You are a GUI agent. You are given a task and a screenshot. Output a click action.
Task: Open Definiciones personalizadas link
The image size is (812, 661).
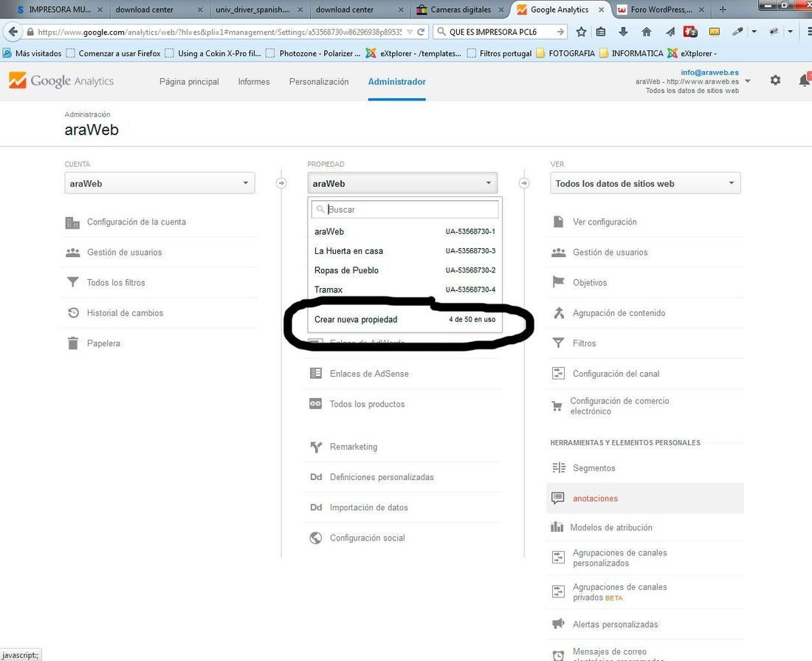point(382,477)
